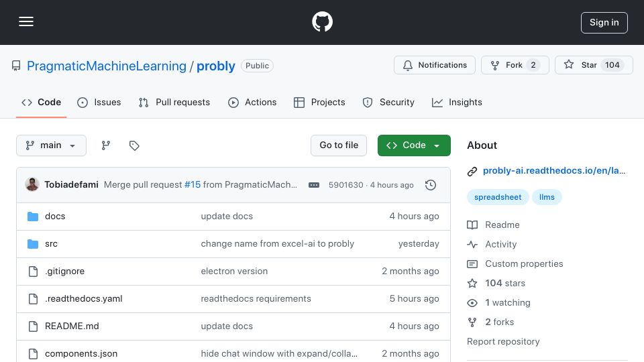Open the Security tab
Screen dimensions: 644x362
pyautogui.click(x=388, y=102)
